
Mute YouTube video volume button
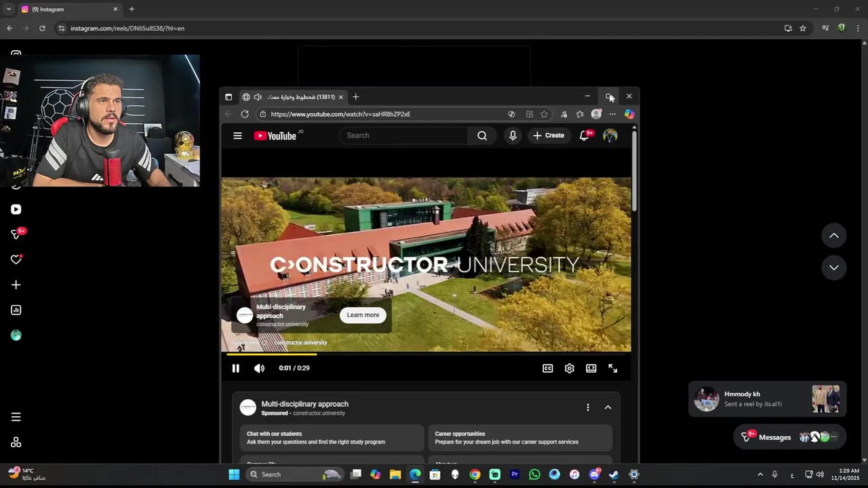(259, 368)
